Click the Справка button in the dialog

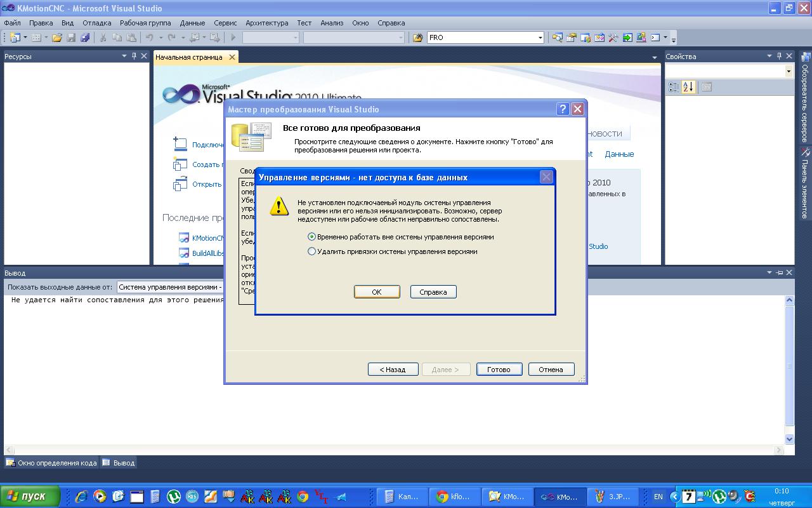pyautogui.click(x=433, y=292)
